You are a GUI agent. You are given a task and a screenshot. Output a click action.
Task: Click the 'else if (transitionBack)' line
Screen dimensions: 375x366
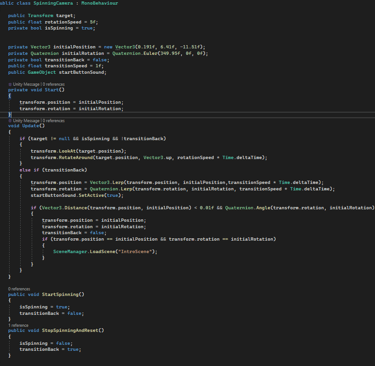[x=53, y=170]
